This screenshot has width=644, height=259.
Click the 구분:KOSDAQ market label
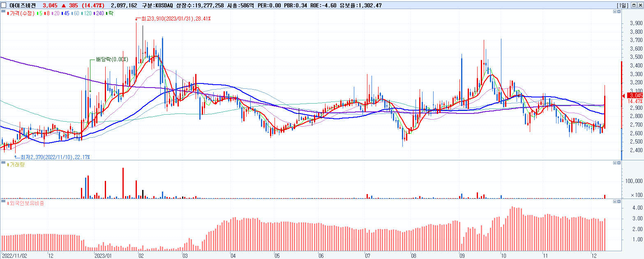tap(158, 5)
